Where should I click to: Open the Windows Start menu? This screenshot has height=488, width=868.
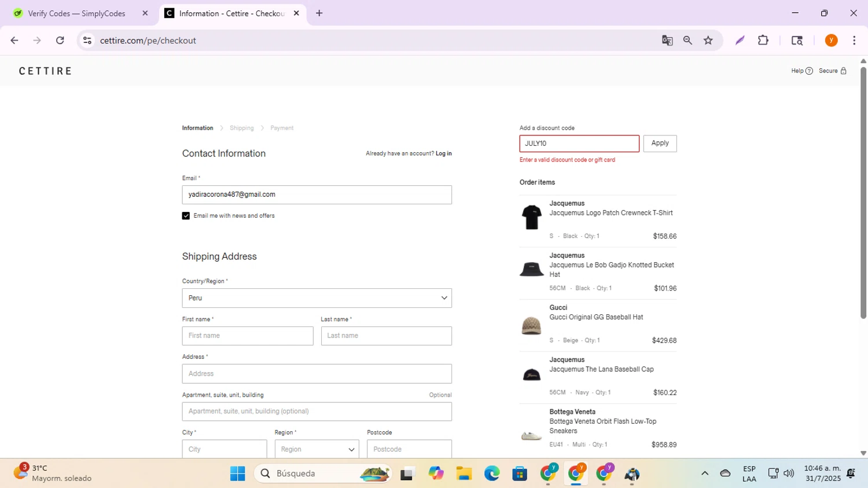tap(237, 474)
